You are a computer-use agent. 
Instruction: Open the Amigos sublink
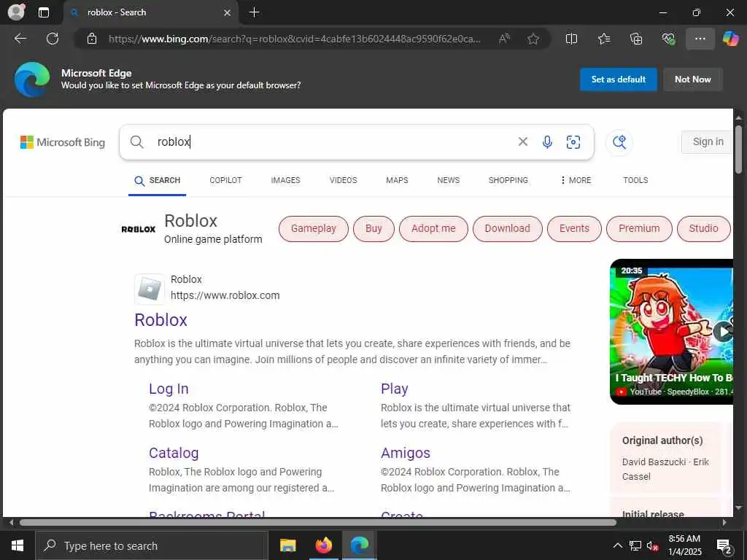(406, 453)
